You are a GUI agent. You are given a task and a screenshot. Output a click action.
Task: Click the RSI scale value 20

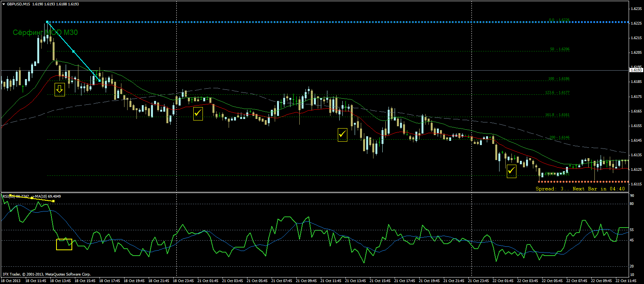632,266
